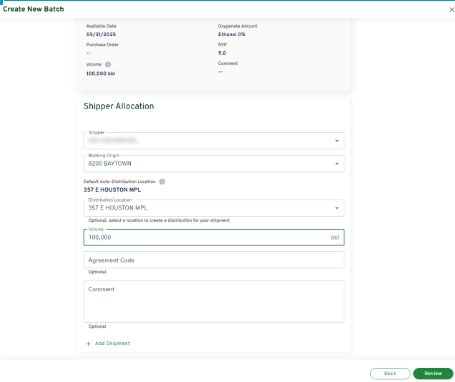
Task: Open the Distribution Location dropdown arrow
Action: (337, 208)
